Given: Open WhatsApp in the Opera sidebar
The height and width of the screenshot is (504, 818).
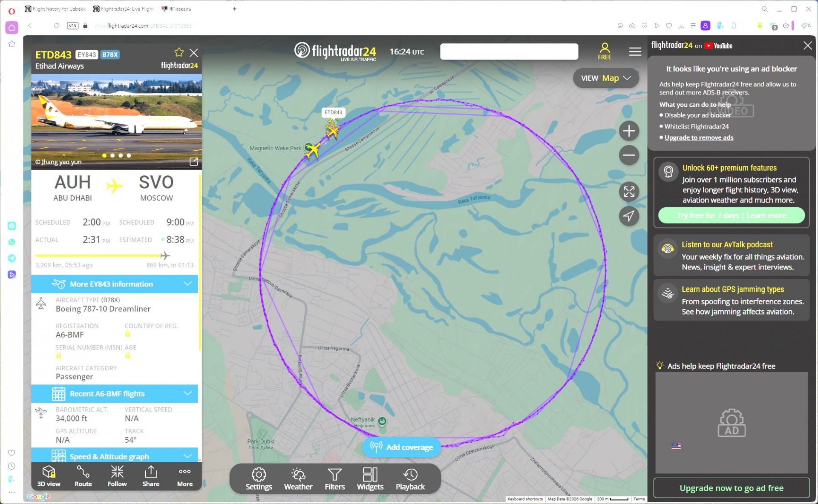Looking at the screenshot, I should pyautogui.click(x=12, y=242).
